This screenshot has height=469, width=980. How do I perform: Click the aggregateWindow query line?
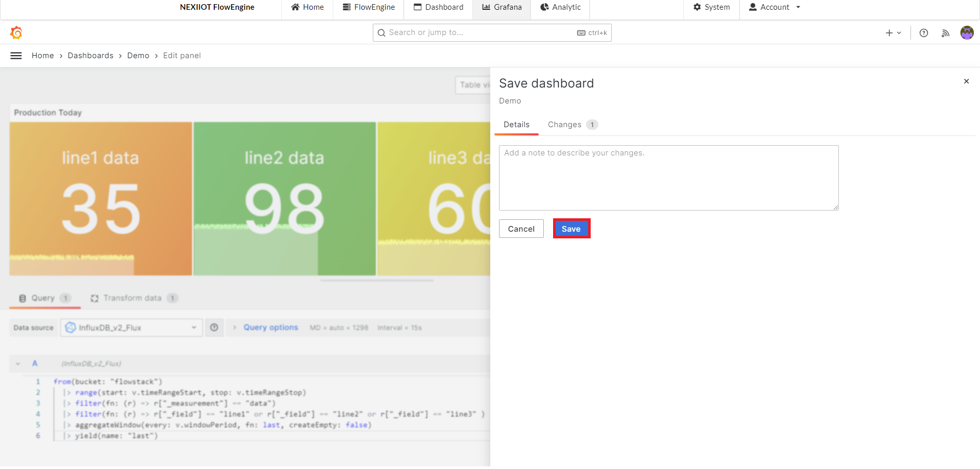coord(217,425)
